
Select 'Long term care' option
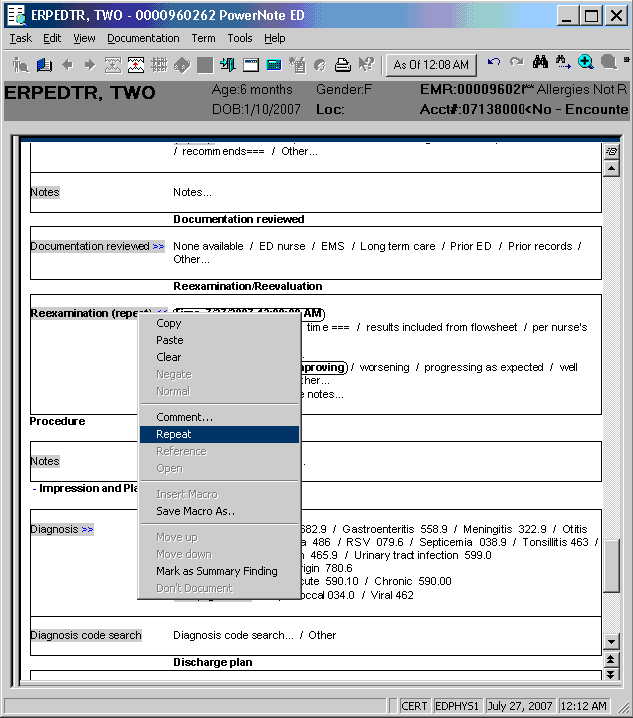point(397,246)
